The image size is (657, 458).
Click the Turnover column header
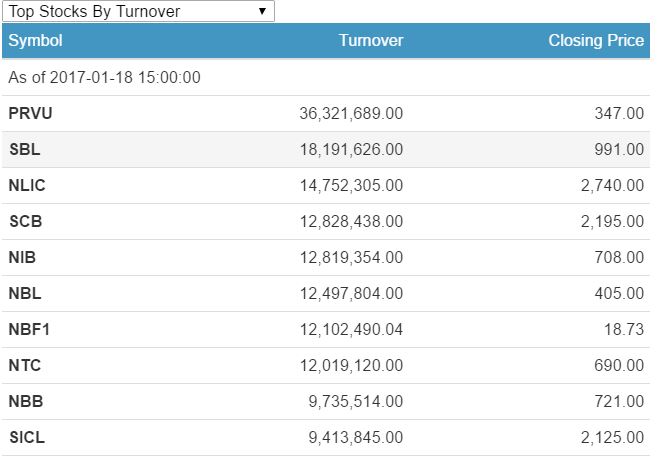tap(371, 41)
